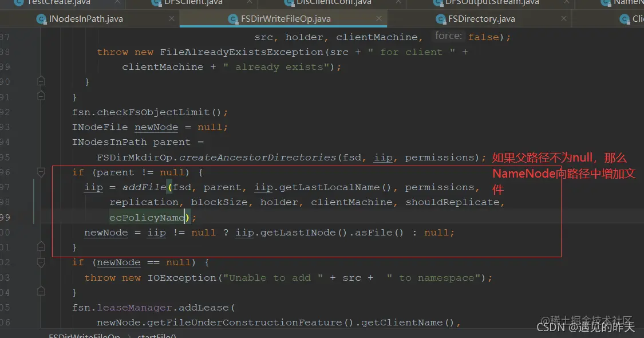Click the 'force:' parameter inlay hint
This screenshot has height=338, width=644.
[448, 36]
